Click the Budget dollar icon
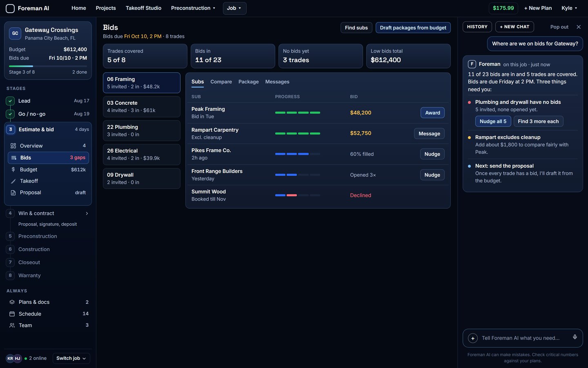The width and height of the screenshot is (588, 368). coord(13,170)
